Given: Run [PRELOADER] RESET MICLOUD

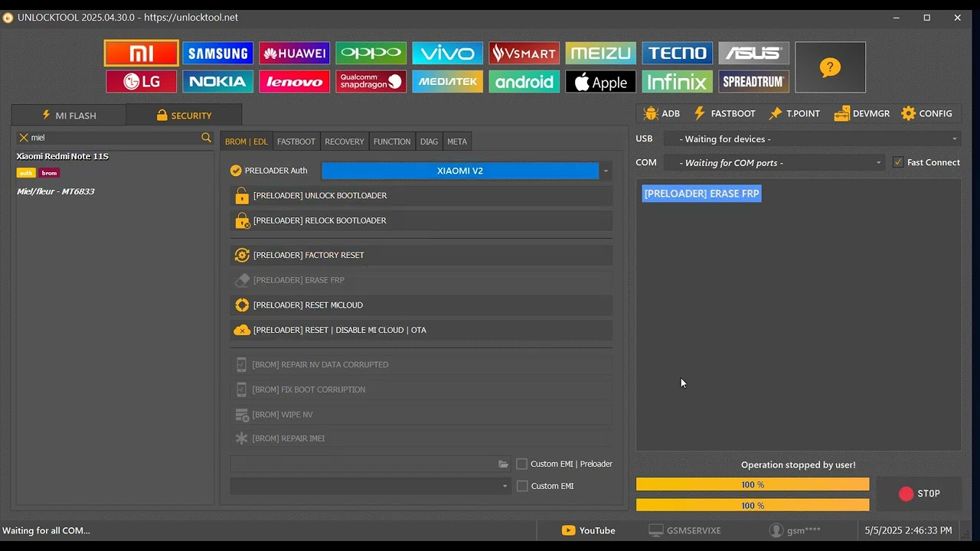Looking at the screenshot, I should point(421,305).
